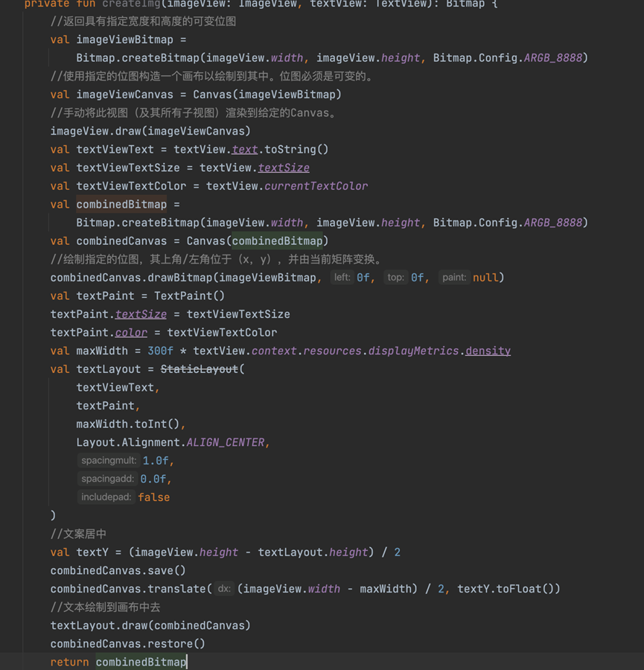Click the comment starting with '//使用指定的位图构造'
The height and width of the screenshot is (670, 644).
point(213,77)
